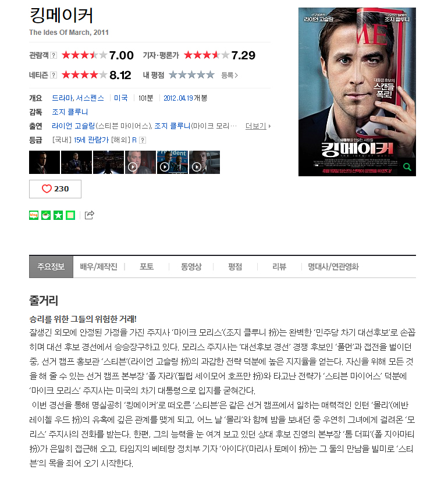Click the heart like button showing 230

click(55, 189)
